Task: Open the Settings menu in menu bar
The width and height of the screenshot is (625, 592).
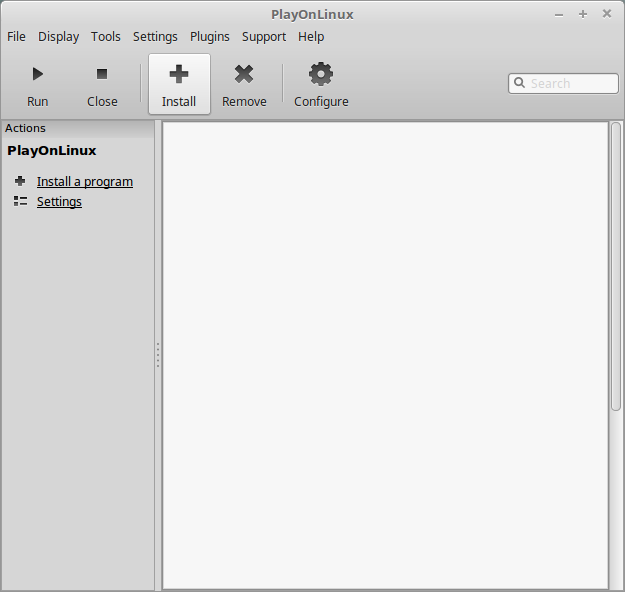Action: 155,37
